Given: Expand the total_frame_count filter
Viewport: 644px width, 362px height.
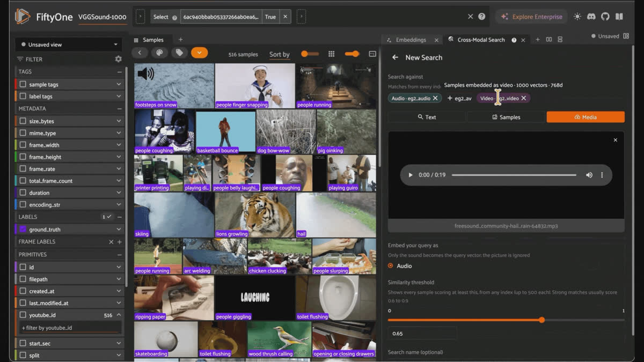Looking at the screenshot, I should coord(119,181).
